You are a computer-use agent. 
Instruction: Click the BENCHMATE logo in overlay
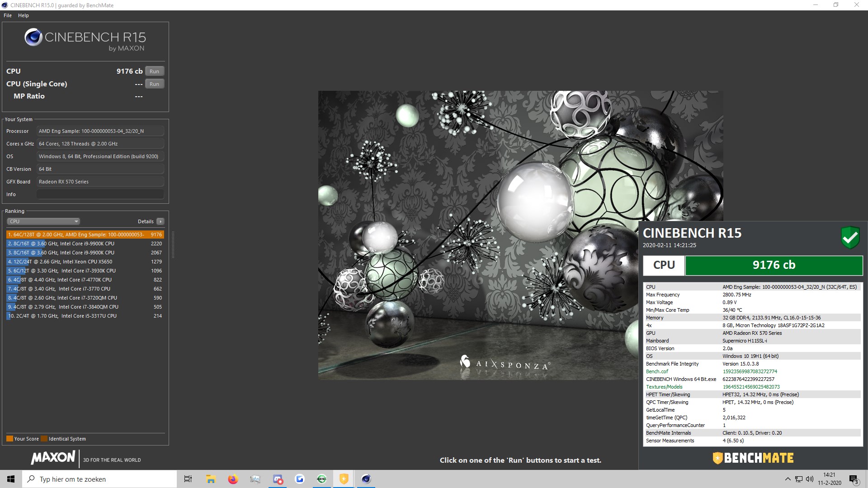pos(753,458)
